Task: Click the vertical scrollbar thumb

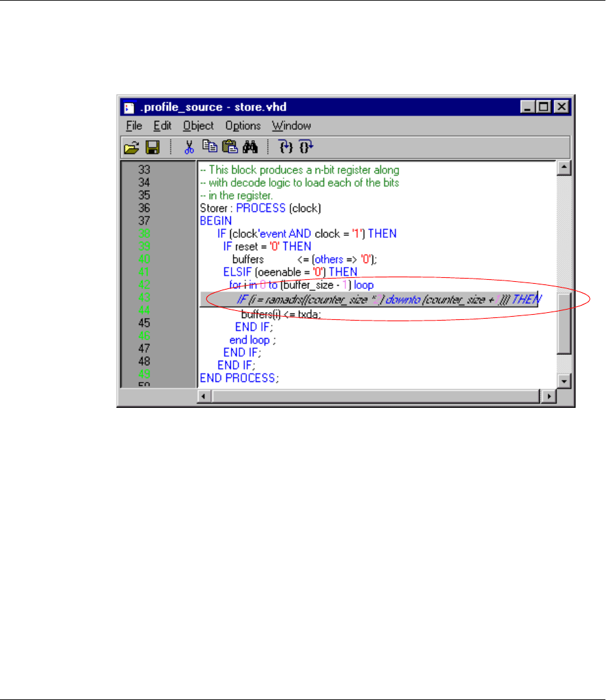Action: click(564, 324)
